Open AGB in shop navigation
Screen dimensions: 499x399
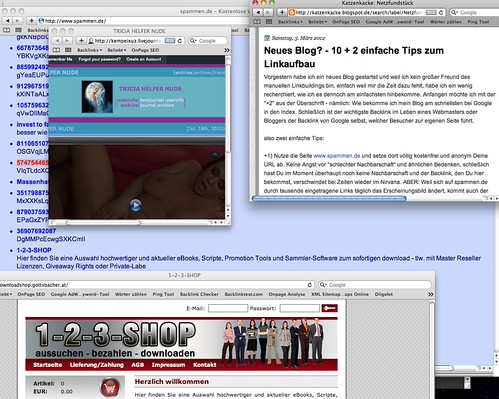pyautogui.click(x=138, y=365)
